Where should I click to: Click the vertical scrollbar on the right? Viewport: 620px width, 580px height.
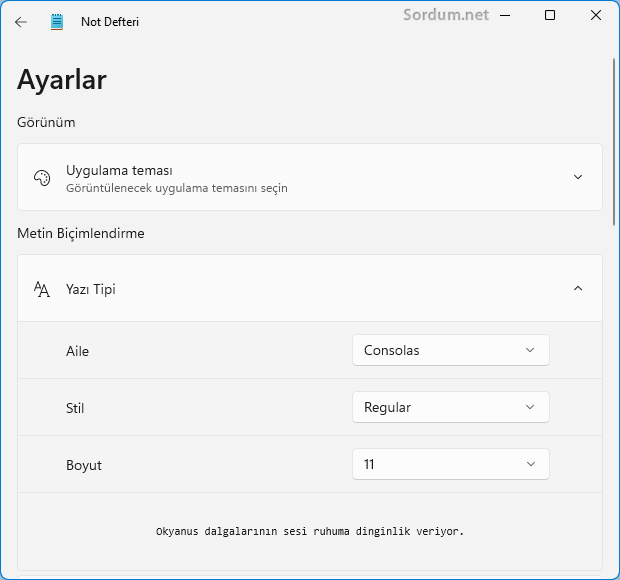click(x=614, y=140)
